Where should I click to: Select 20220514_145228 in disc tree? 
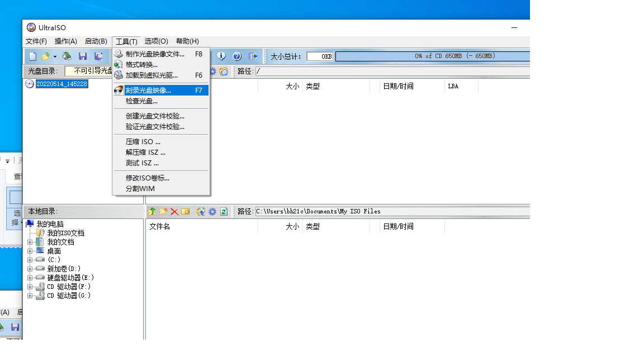pos(61,84)
